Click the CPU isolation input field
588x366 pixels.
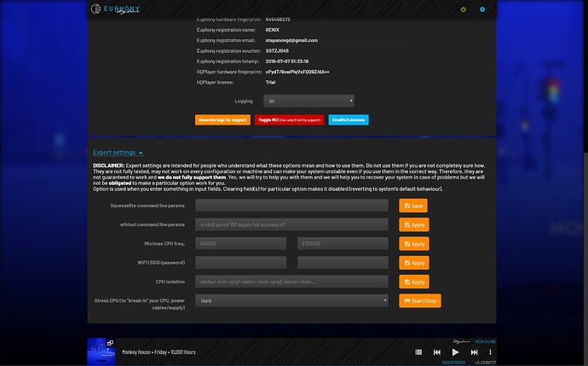pos(291,282)
